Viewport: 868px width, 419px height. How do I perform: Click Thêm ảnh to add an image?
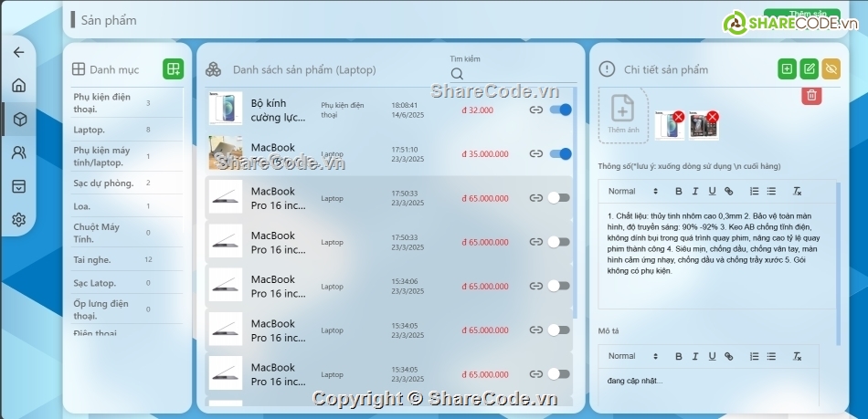tap(623, 115)
